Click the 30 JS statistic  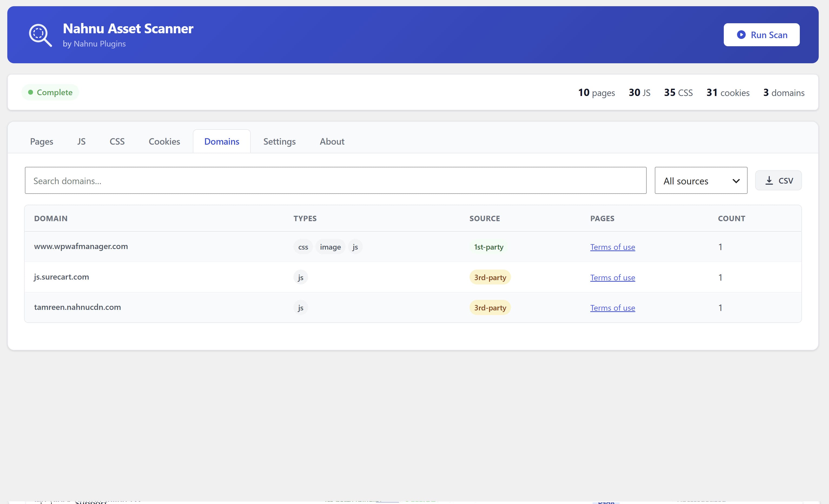639,92
